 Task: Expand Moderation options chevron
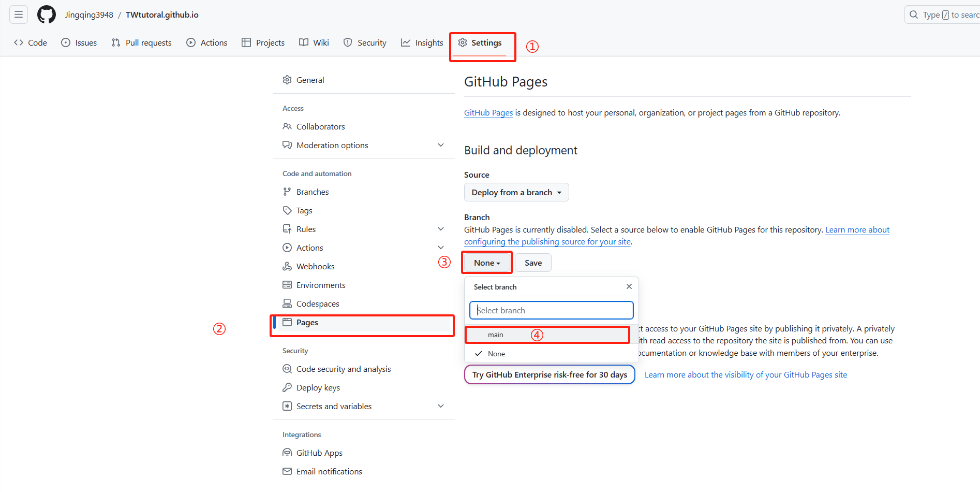[441, 145]
